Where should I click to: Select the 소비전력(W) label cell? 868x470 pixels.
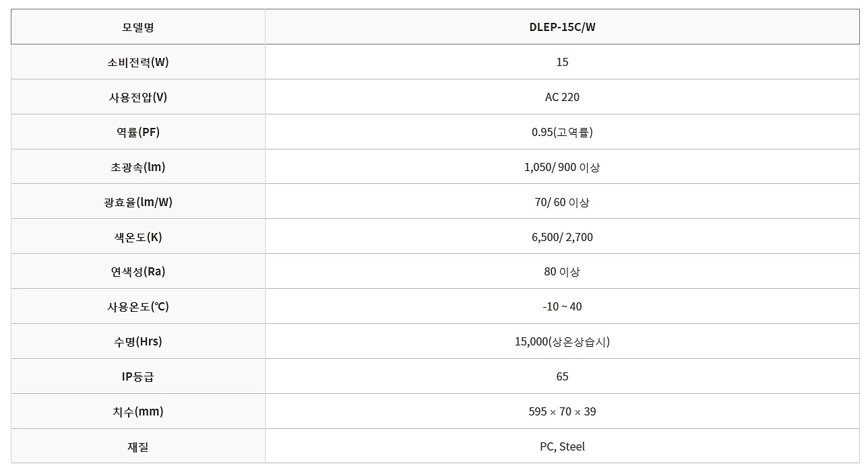(138, 62)
